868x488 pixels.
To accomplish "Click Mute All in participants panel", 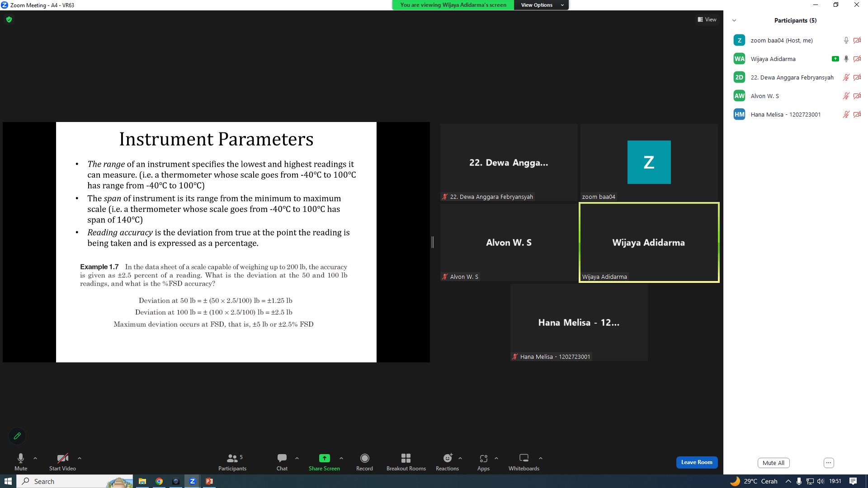I will click(x=774, y=463).
